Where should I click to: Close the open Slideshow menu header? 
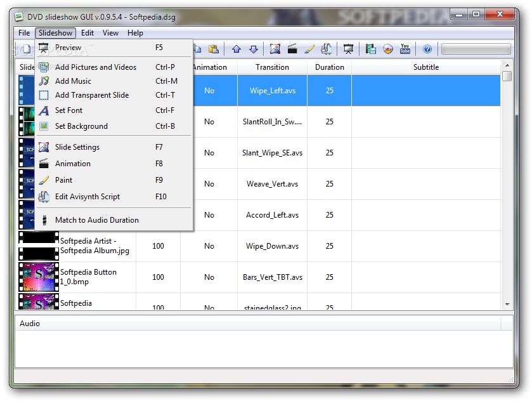55,33
